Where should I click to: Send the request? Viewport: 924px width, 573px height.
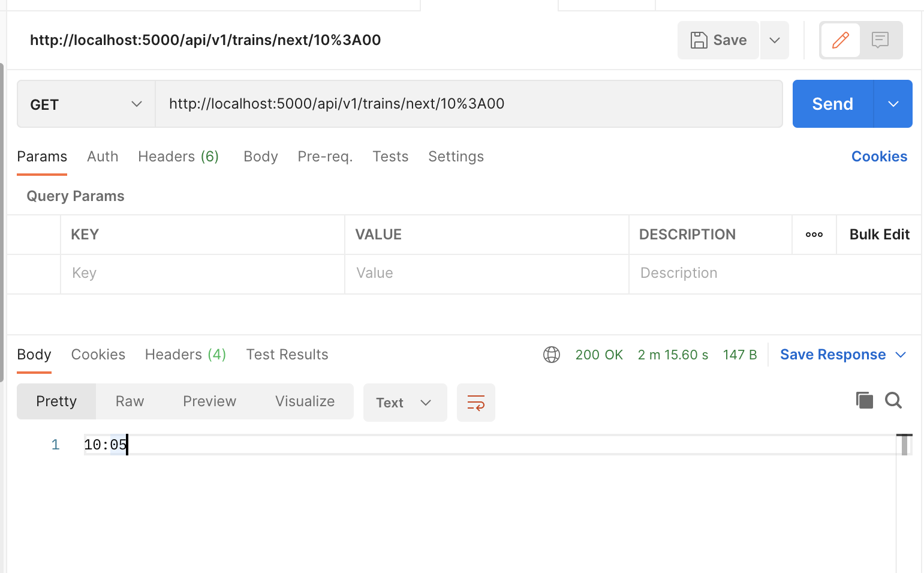coord(833,104)
